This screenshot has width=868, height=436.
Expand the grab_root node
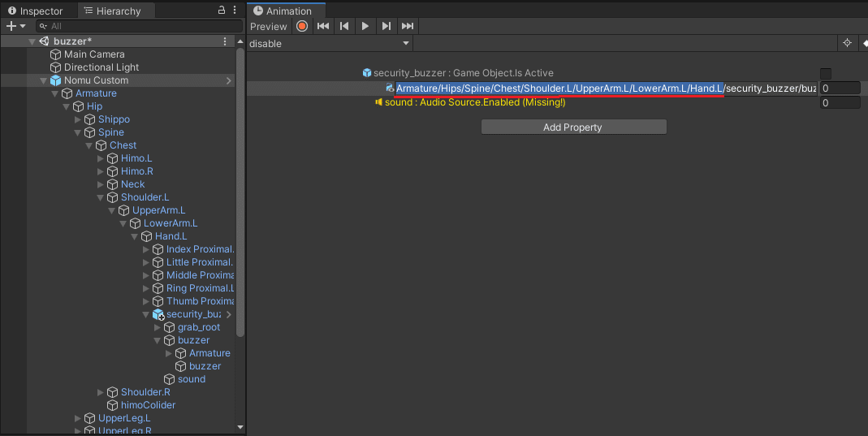[x=158, y=327]
